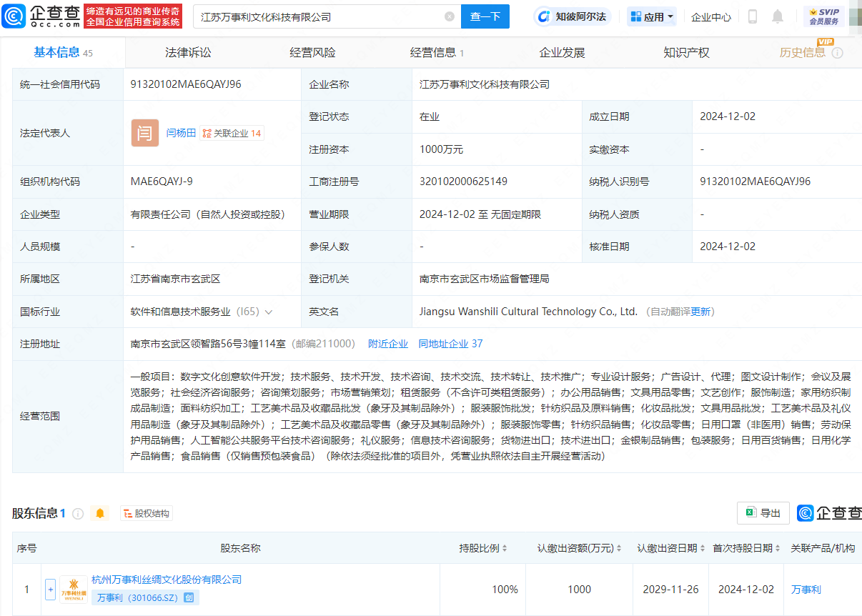Click the 查一下 search button
This screenshot has height=616, width=862.
pos(485,16)
